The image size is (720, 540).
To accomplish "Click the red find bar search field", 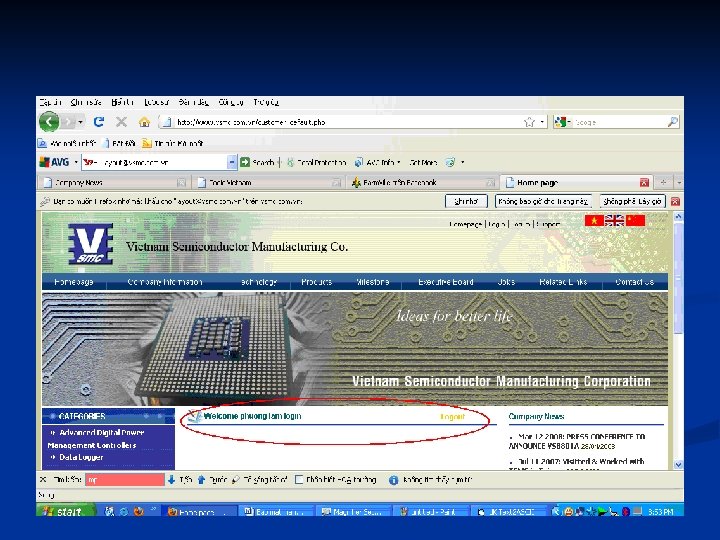I will (x=124, y=480).
